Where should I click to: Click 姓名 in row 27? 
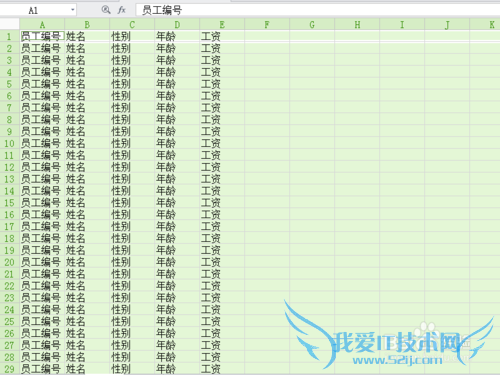pyautogui.click(x=76, y=345)
